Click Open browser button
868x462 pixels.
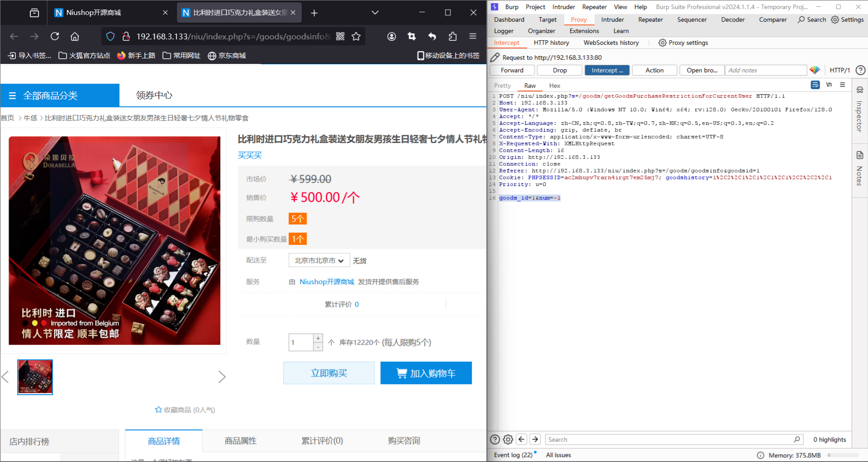coord(702,70)
